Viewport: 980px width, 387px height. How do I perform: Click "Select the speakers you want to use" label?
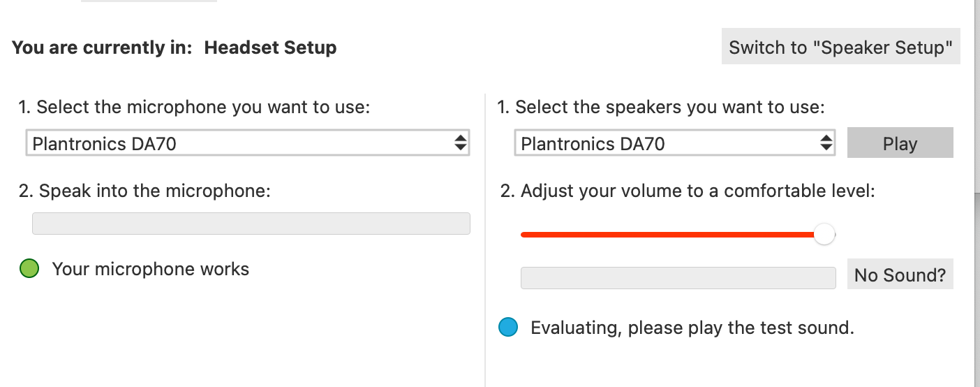(x=661, y=108)
